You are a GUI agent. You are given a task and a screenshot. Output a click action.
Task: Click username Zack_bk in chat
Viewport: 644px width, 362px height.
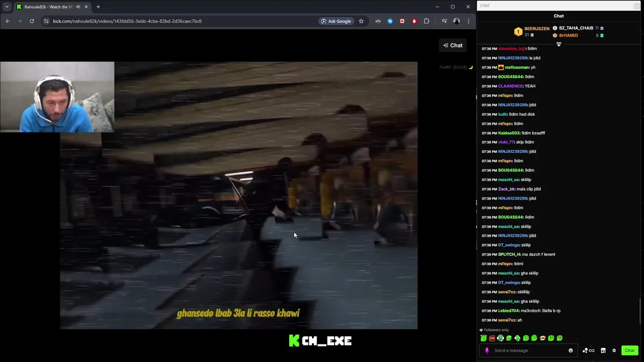(506, 189)
